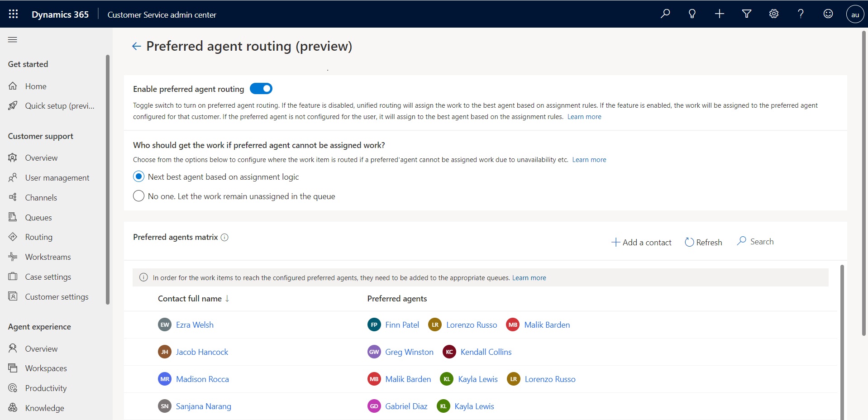Viewport: 868px width, 420px height.
Task: Collapse the Get started section
Action: click(x=28, y=64)
